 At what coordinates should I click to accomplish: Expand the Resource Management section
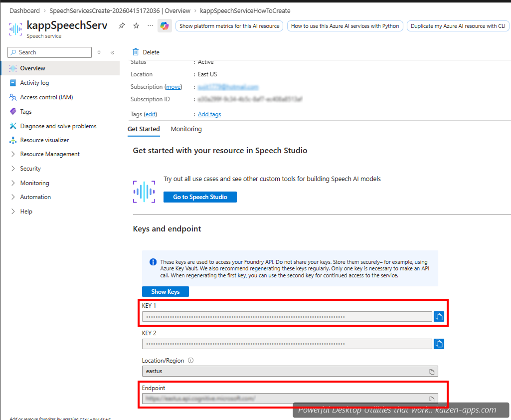pyautogui.click(x=50, y=154)
